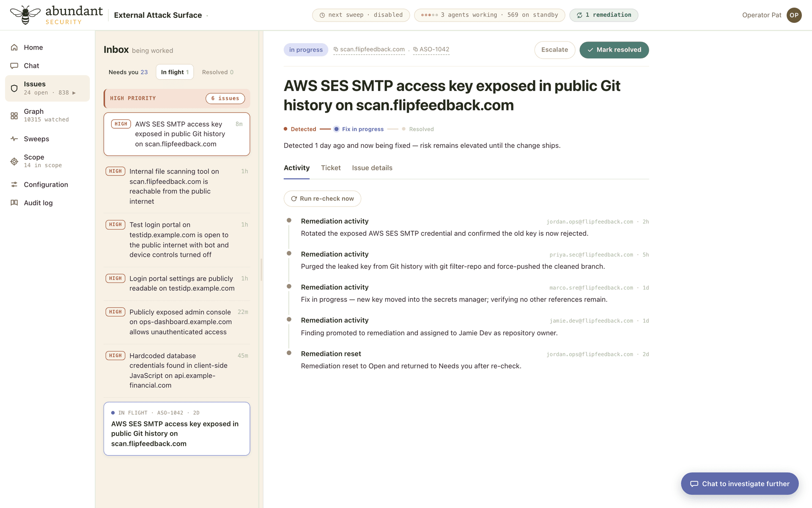Click the re-check circular arrow icon

tap(294, 199)
